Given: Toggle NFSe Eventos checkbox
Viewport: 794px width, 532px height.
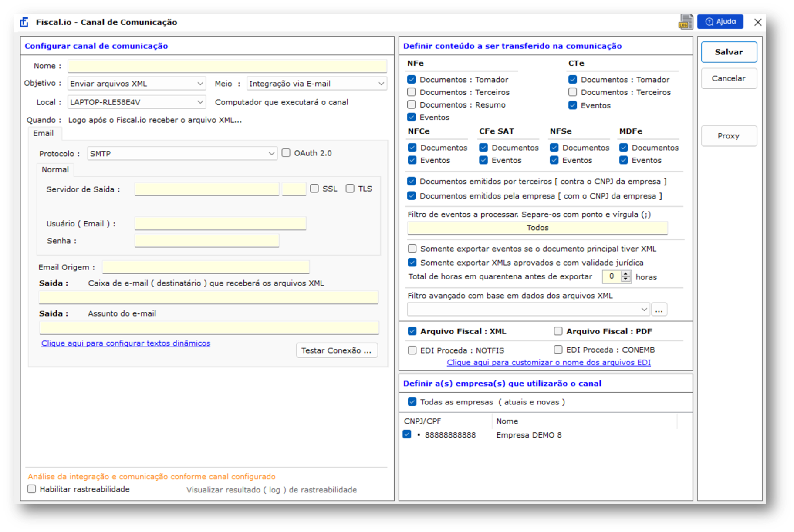Looking at the screenshot, I should [x=554, y=160].
